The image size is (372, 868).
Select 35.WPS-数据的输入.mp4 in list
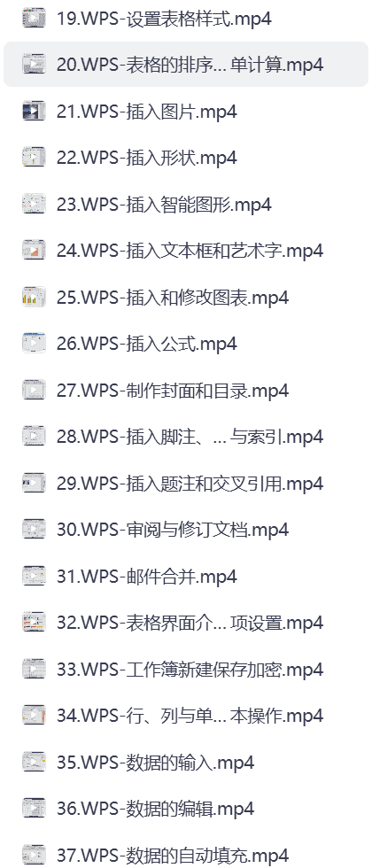[186, 763]
